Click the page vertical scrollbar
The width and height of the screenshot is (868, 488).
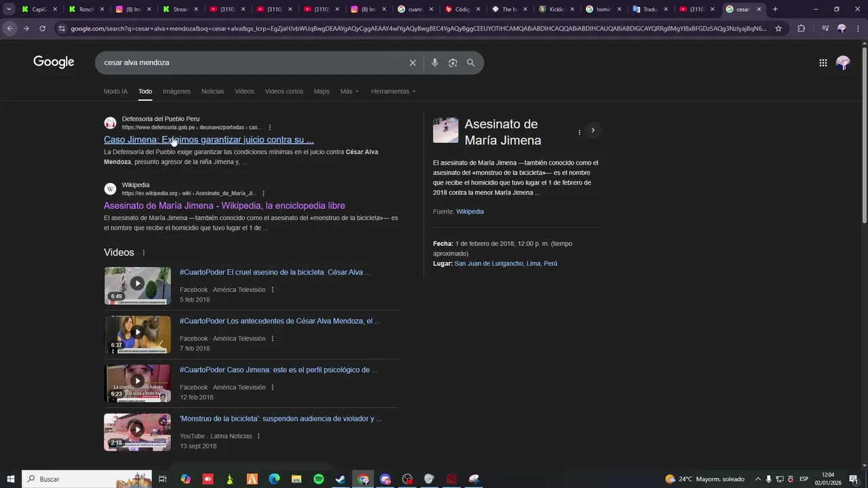click(864, 134)
